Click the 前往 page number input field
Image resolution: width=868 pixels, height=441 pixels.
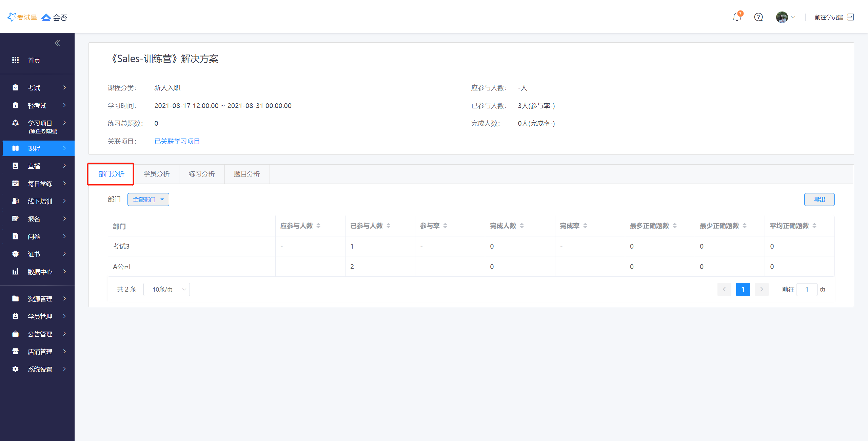[x=806, y=289]
